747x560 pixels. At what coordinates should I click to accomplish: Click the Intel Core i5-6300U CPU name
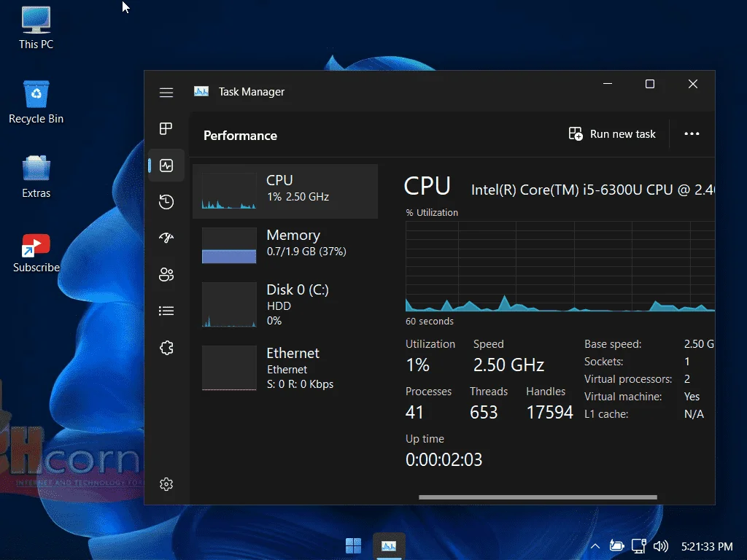pos(592,190)
